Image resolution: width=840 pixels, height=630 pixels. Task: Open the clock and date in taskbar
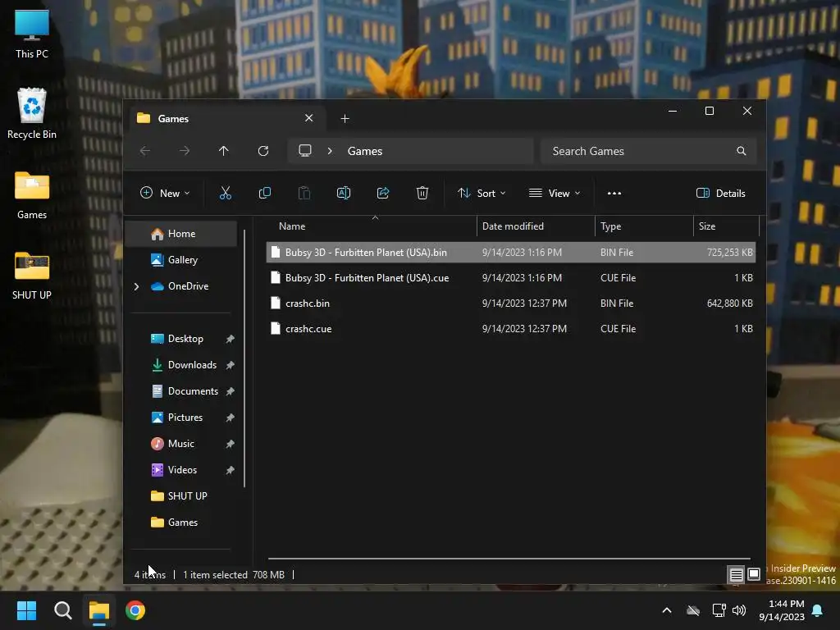pos(782,610)
